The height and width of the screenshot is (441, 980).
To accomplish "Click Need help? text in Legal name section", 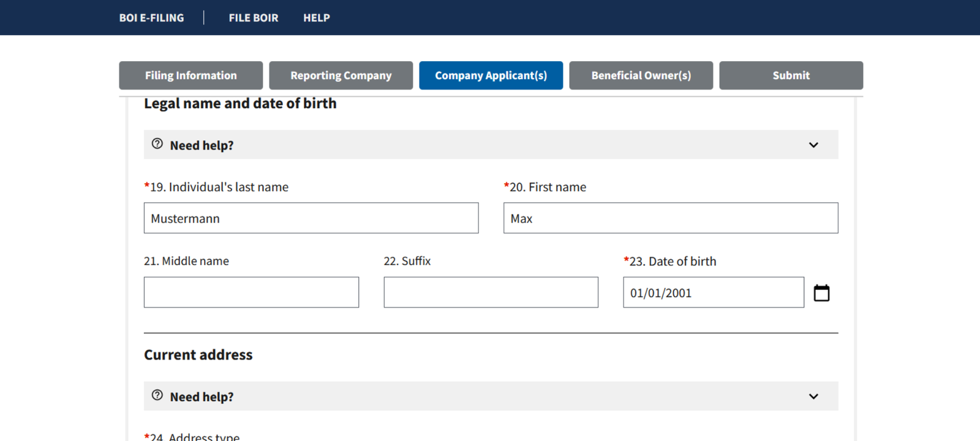I will click(202, 145).
